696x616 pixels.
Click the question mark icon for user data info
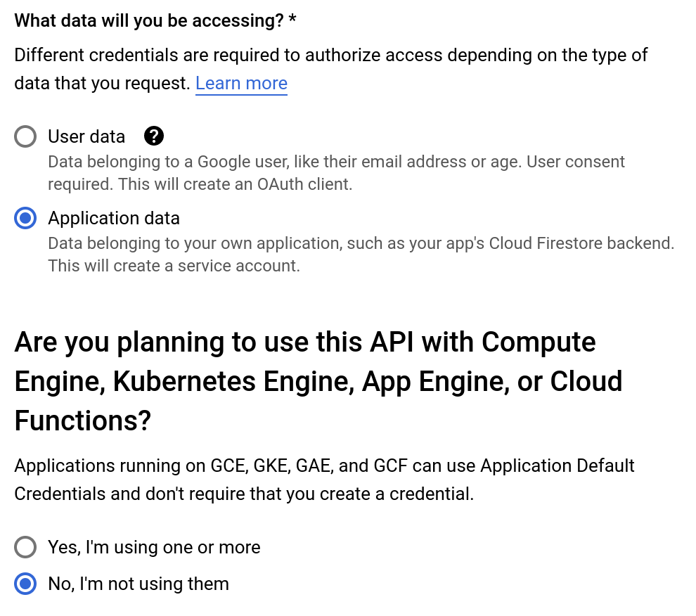(x=154, y=136)
